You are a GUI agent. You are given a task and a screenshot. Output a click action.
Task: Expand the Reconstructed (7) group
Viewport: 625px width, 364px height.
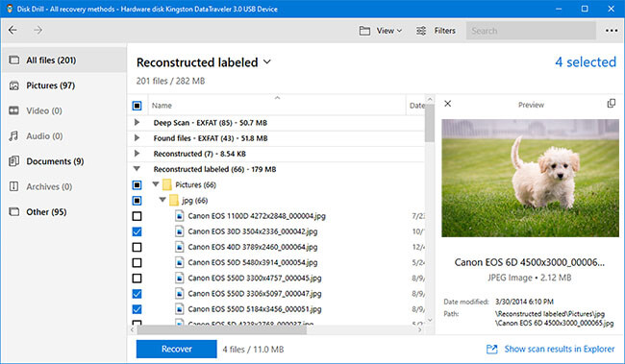click(137, 154)
